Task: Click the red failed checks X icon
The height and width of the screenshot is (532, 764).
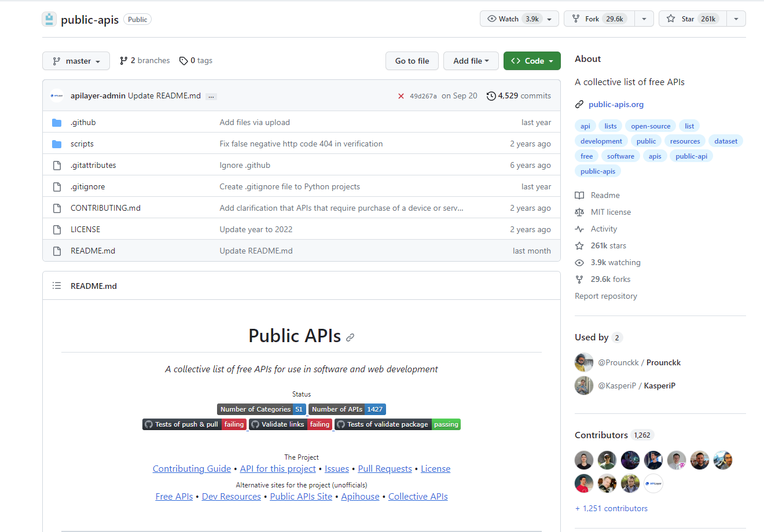Action: (x=401, y=96)
